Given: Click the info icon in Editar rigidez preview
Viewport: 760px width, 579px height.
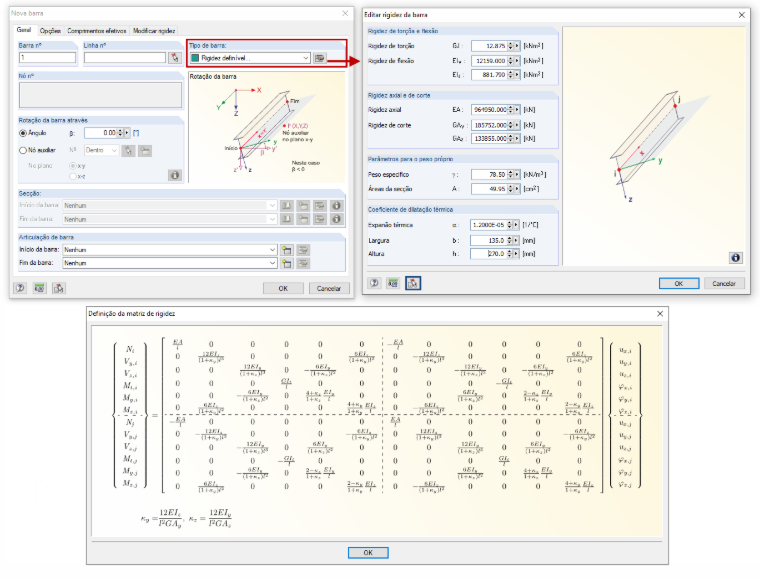Looking at the screenshot, I should tap(735, 258).
